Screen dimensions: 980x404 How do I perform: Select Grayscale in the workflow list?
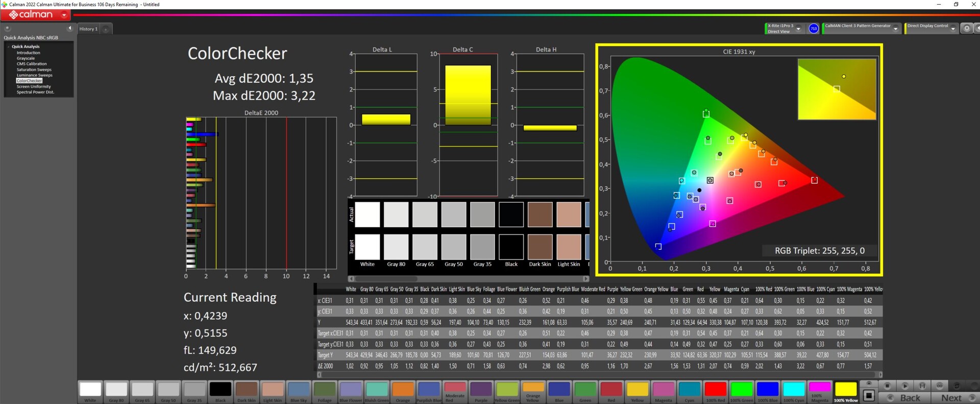(26, 58)
